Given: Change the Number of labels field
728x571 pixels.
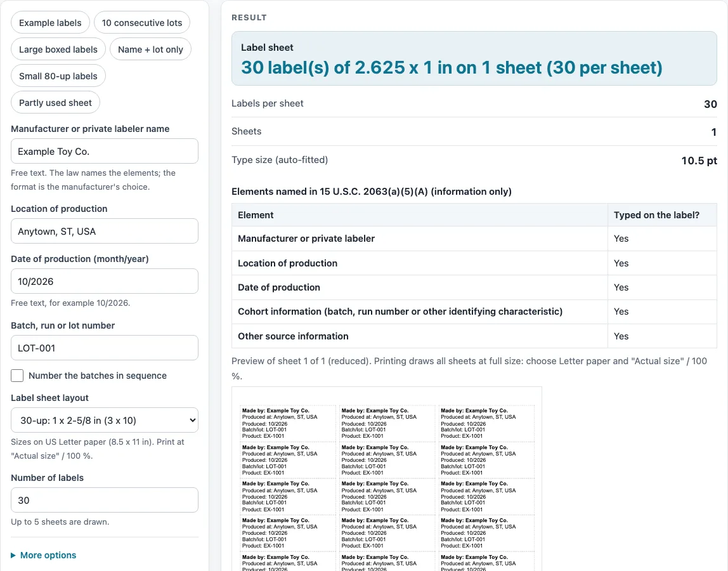Looking at the screenshot, I should [x=105, y=500].
